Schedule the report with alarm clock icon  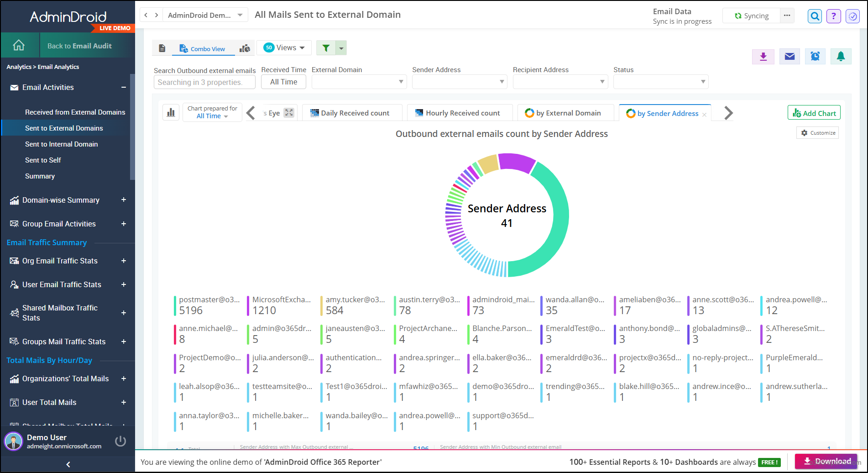click(x=815, y=57)
